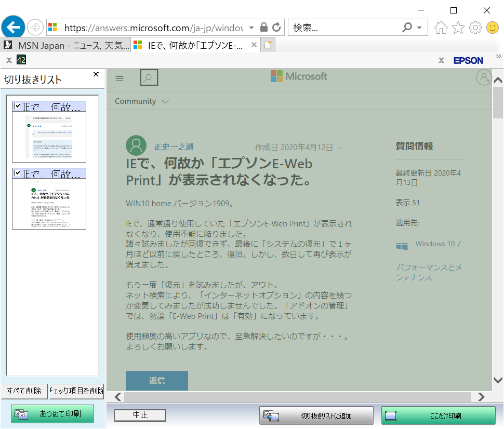Viewport: 504px width, 429px height.
Task: Select the first clipping thumbnail preview
Action: click(49, 137)
